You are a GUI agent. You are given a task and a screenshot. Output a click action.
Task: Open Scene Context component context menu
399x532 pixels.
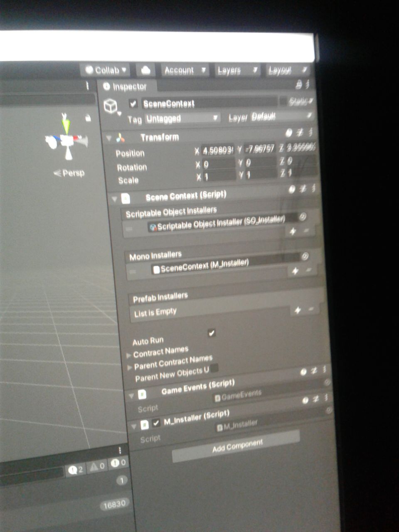313,188
